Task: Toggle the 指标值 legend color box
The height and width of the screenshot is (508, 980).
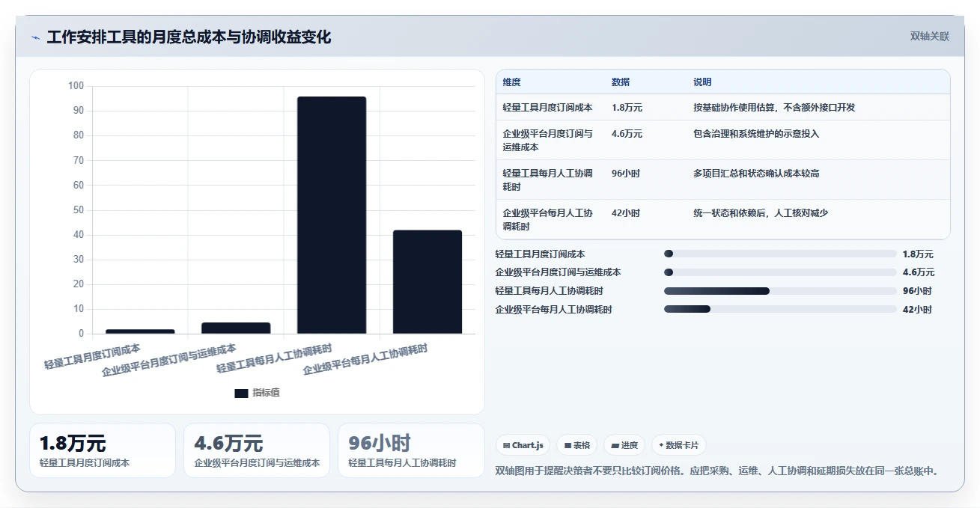Action: pos(241,394)
